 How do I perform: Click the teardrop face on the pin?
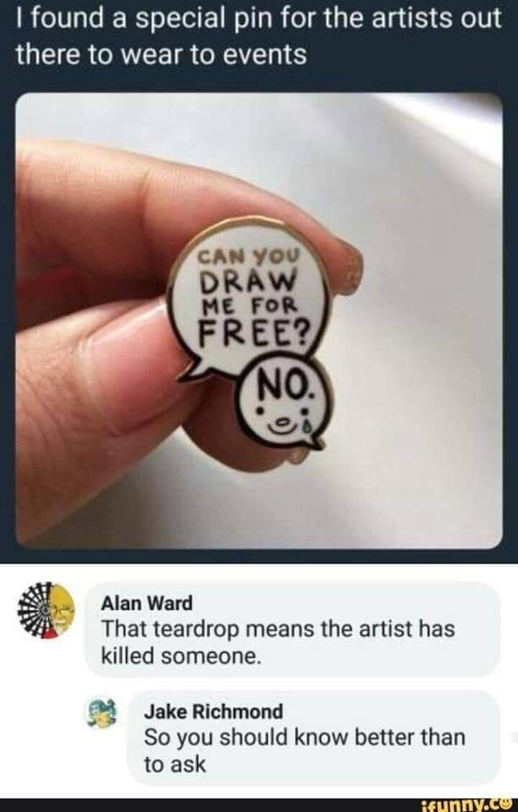tap(284, 421)
